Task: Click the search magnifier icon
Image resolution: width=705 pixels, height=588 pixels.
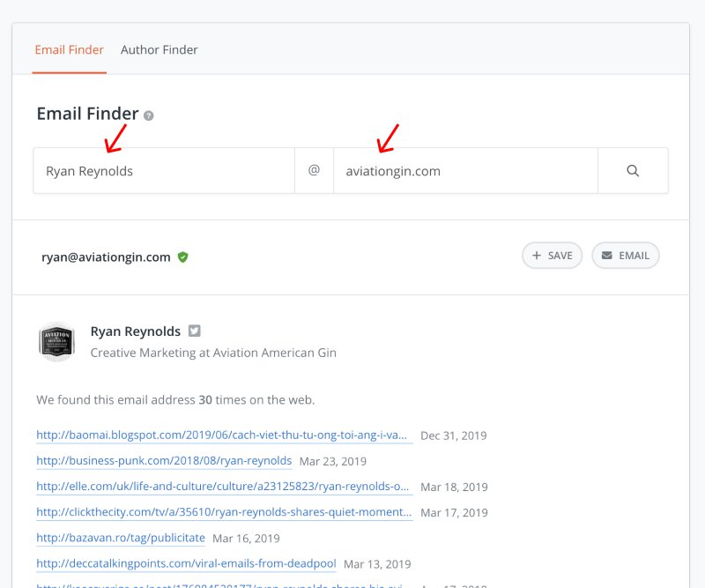Action: pyautogui.click(x=633, y=171)
